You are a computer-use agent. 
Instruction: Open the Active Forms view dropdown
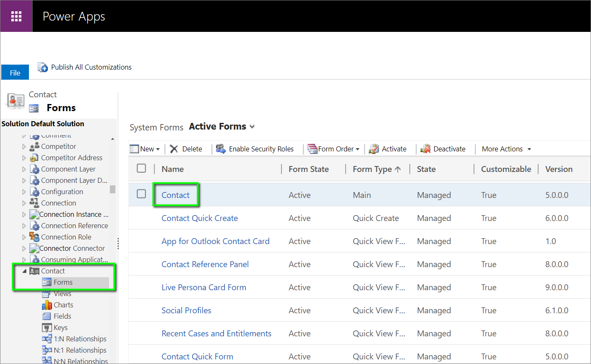click(x=252, y=127)
